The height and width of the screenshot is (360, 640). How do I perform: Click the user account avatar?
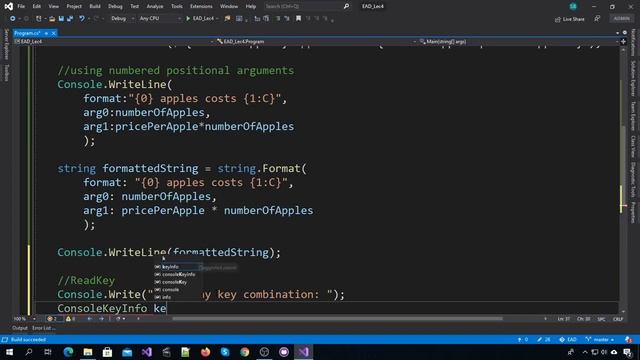point(573,7)
